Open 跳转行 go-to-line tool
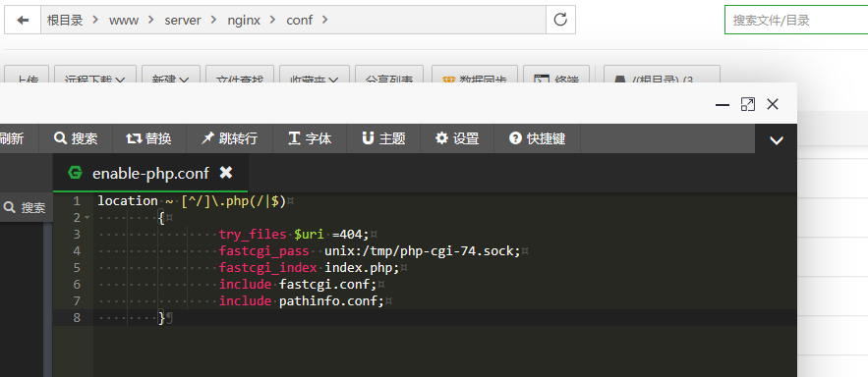The height and width of the screenshot is (377, 868). (230, 138)
